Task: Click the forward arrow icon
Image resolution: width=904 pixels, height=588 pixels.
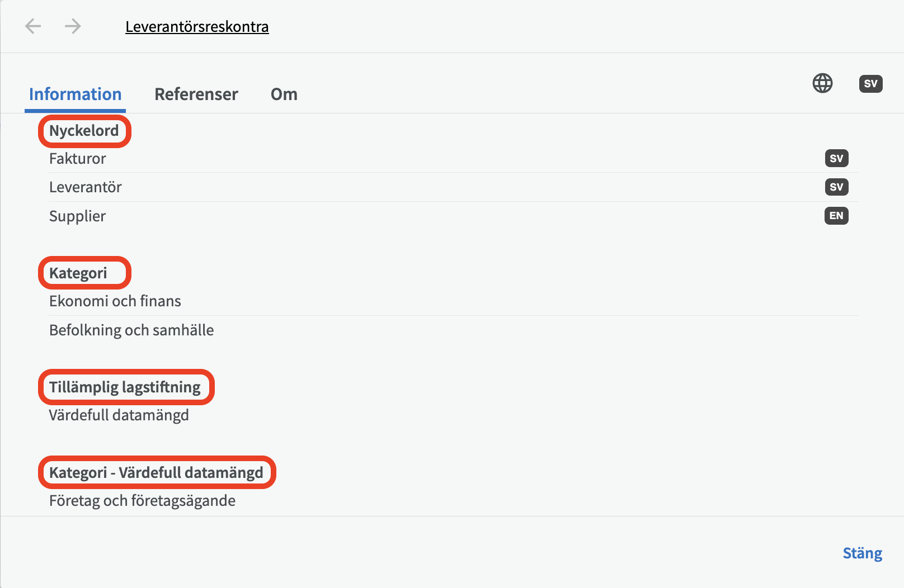Action: coord(73,26)
